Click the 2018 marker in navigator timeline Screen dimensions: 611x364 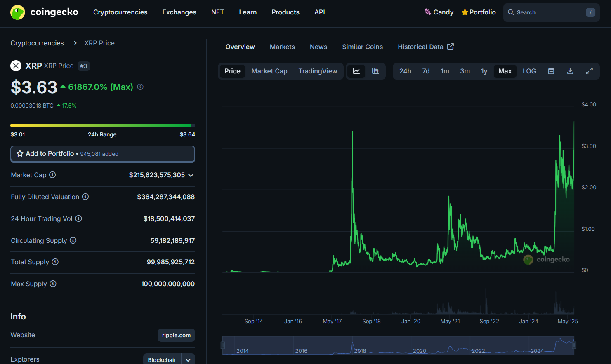(x=360, y=351)
